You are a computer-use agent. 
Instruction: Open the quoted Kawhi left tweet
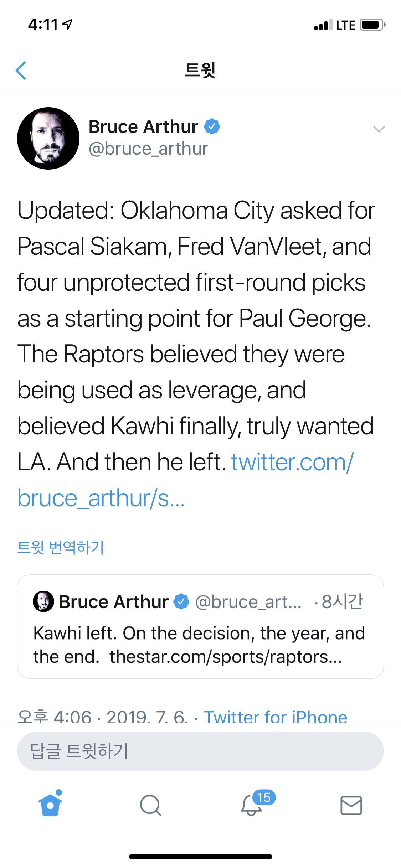pyautogui.click(x=200, y=644)
